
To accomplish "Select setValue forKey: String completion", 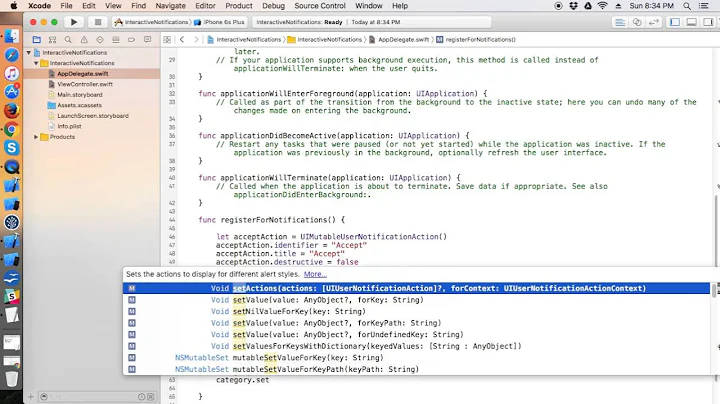I will pos(416,300).
